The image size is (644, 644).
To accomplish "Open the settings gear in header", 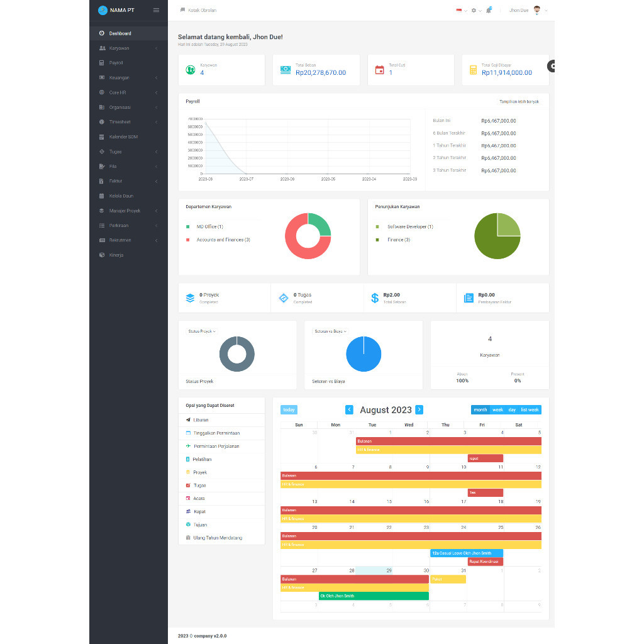I will click(x=474, y=10).
